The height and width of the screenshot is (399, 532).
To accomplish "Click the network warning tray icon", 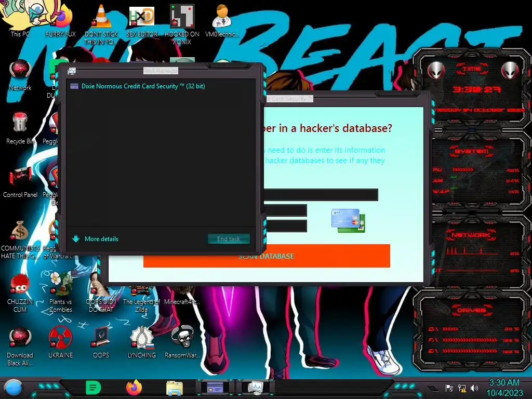I will [x=462, y=388].
